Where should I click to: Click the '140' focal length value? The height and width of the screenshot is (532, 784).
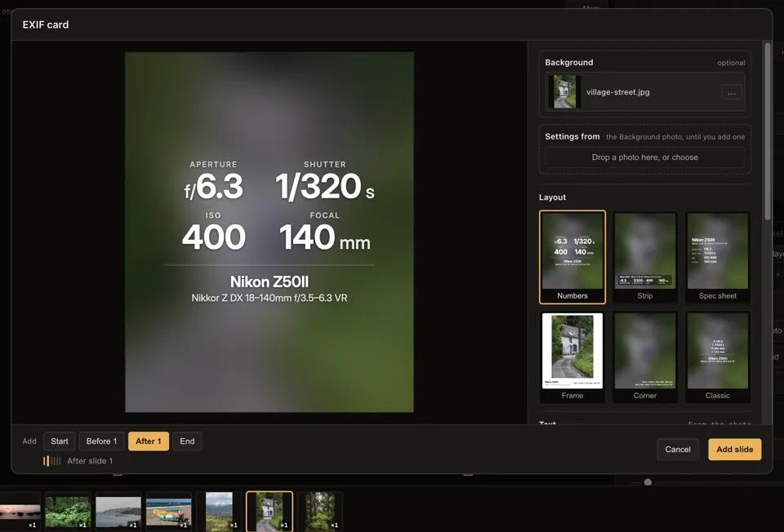tap(307, 237)
